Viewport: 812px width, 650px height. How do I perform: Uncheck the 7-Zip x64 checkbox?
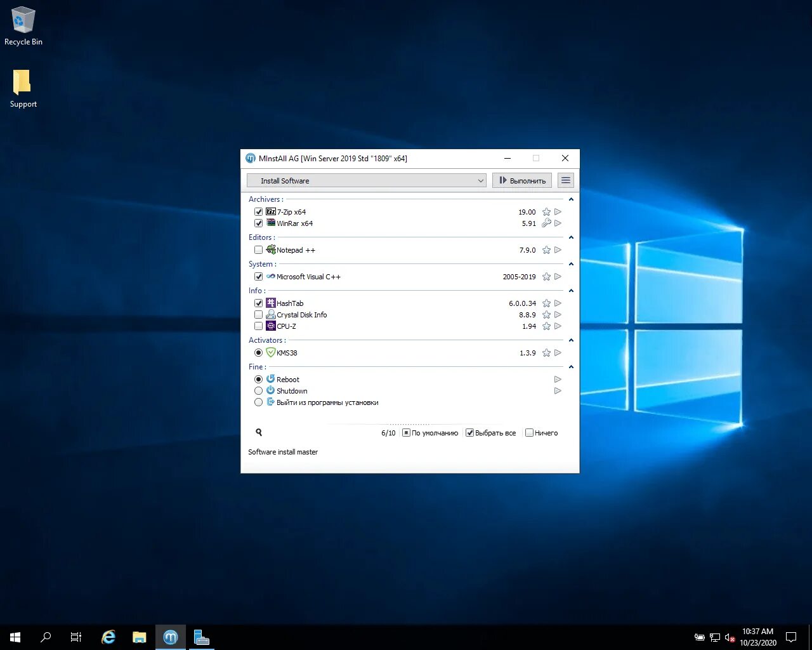click(x=259, y=212)
